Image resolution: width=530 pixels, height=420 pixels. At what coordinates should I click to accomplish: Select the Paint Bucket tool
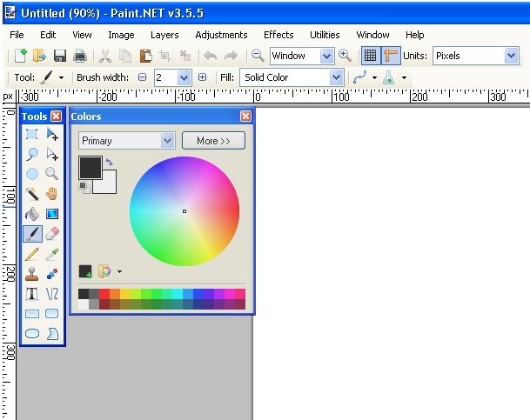click(x=32, y=214)
